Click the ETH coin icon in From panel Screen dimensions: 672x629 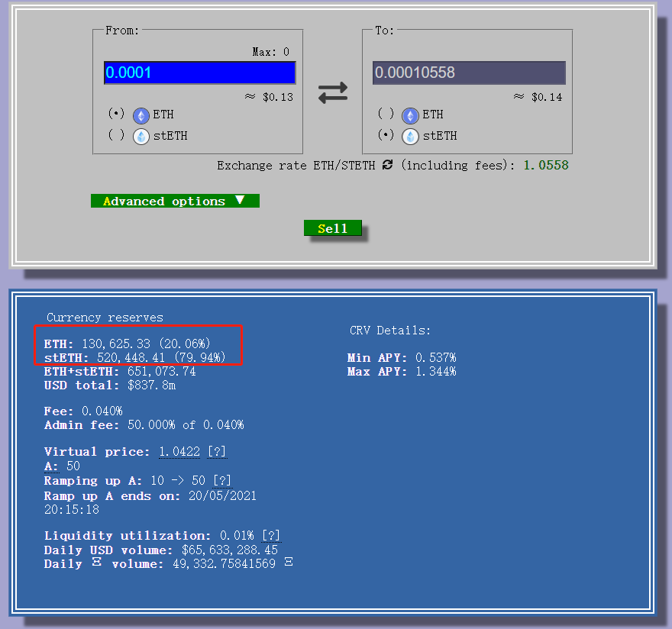coord(141,115)
